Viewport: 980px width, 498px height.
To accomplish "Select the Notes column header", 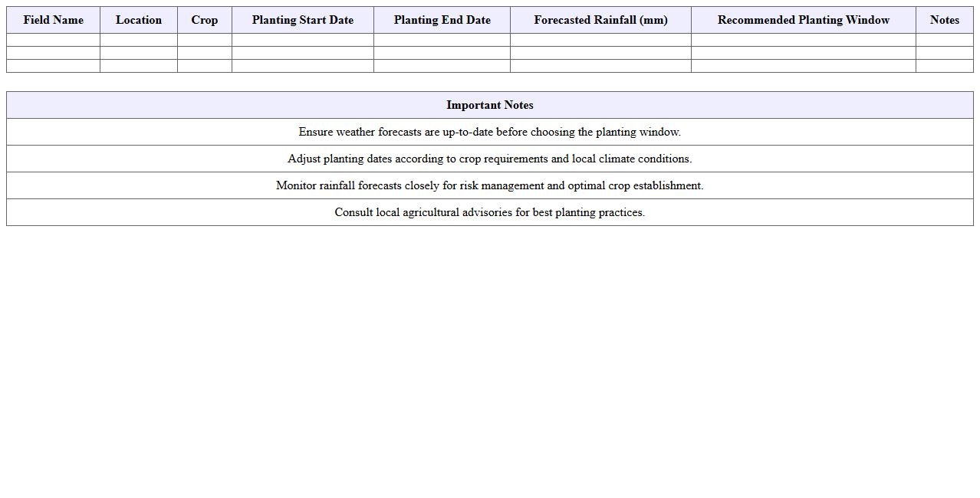I will tap(945, 20).
